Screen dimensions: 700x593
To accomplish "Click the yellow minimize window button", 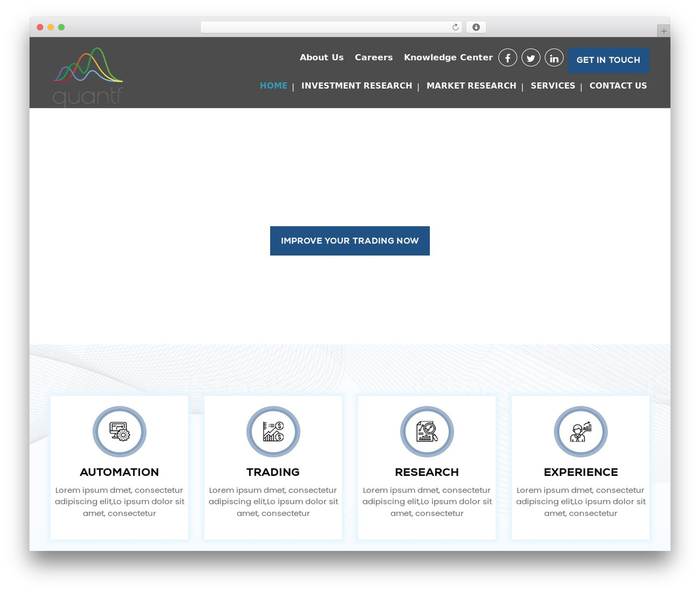I will click(x=51, y=27).
